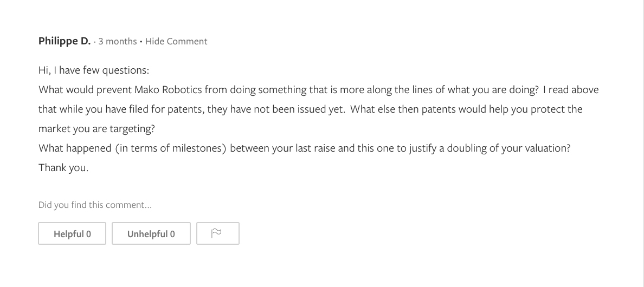644x287 pixels.
Task: Mark the comment as Unhelpful
Action: (x=151, y=233)
